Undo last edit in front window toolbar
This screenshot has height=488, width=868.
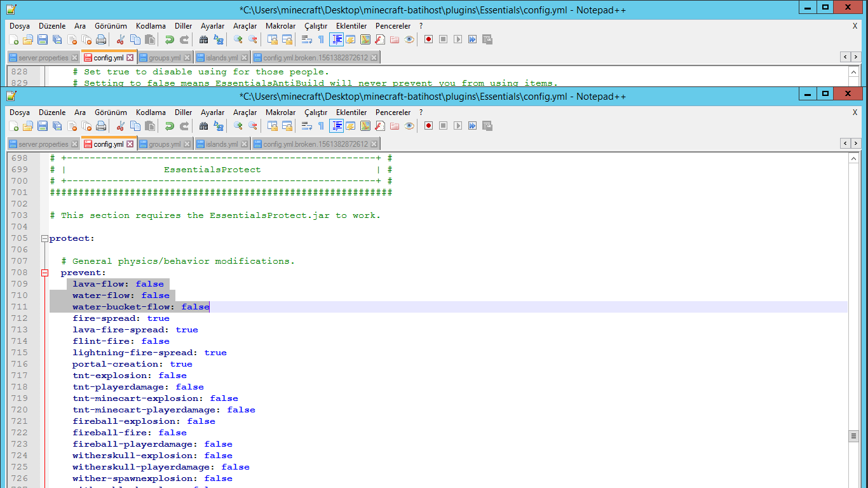click(x=169, y=126)
